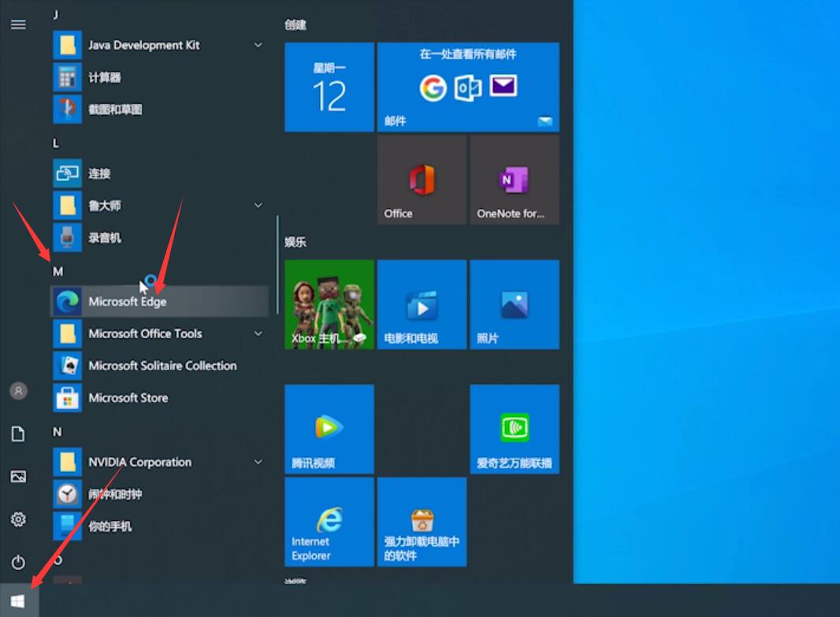Open the 连接 connect app
Viewport: 840px width, 617px height.
[x=160, y=173]
